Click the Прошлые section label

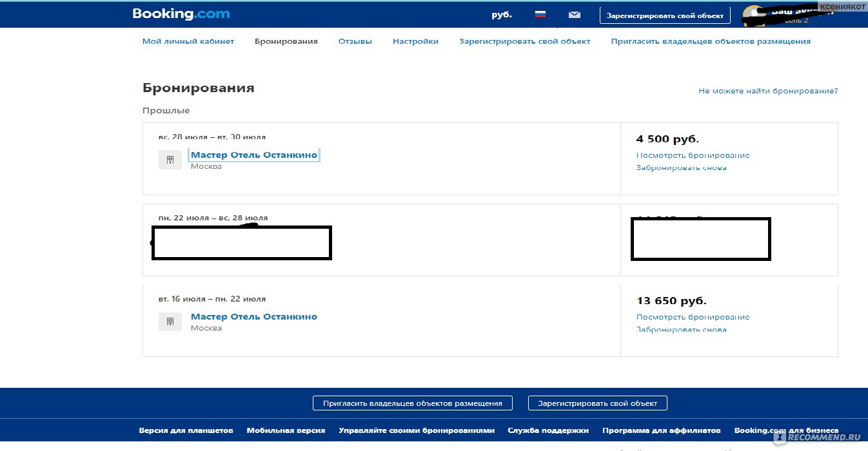166,111
